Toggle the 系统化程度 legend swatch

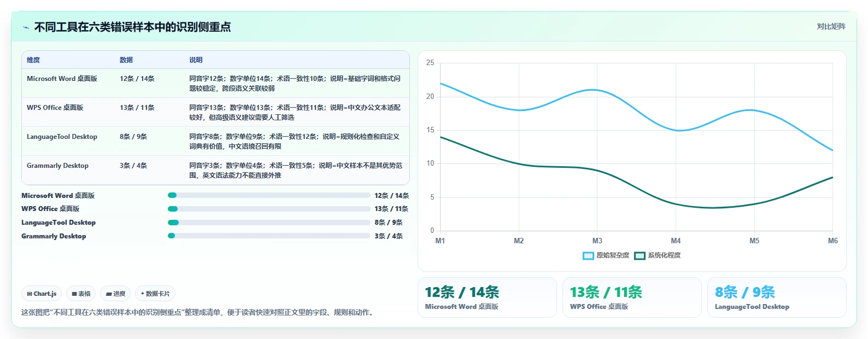pyautogui.click(x=640, y=256)
